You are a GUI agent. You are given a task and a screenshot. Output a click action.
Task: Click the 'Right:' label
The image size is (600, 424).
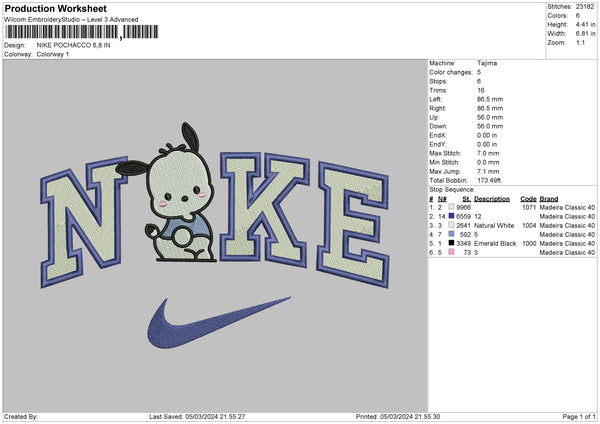click(x=437, y=108)
